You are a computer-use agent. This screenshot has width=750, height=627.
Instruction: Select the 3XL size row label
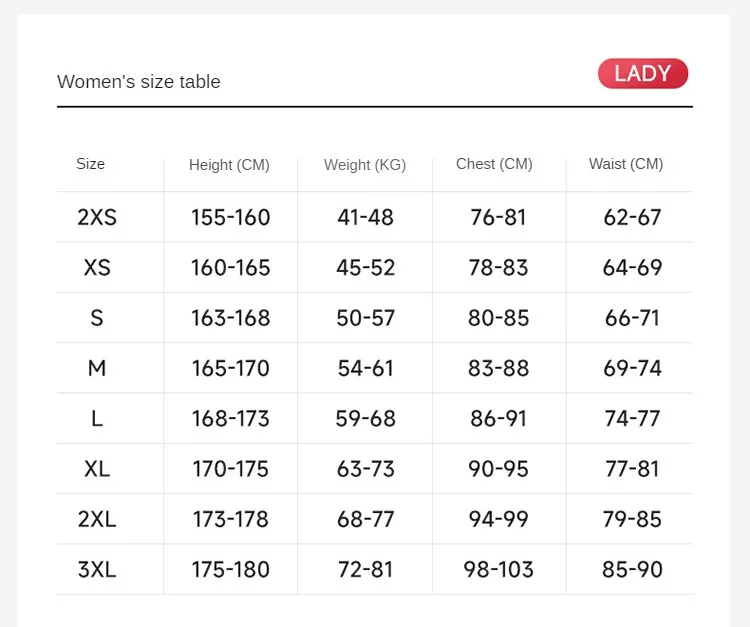click(97, 570)
